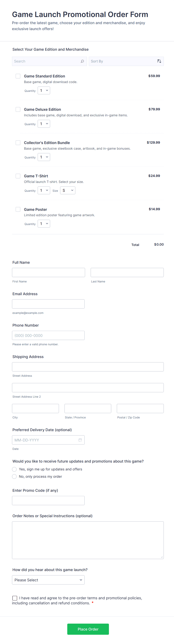Agree to pre-order terms checkbox
174x644 pixels.
[15, 598]
